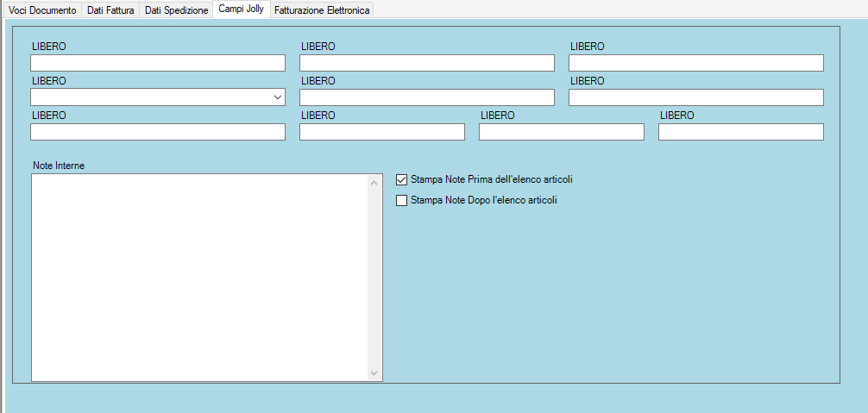Click the middle LIBERO field in second row
868x413 pixels.
(x=427, y=97)
